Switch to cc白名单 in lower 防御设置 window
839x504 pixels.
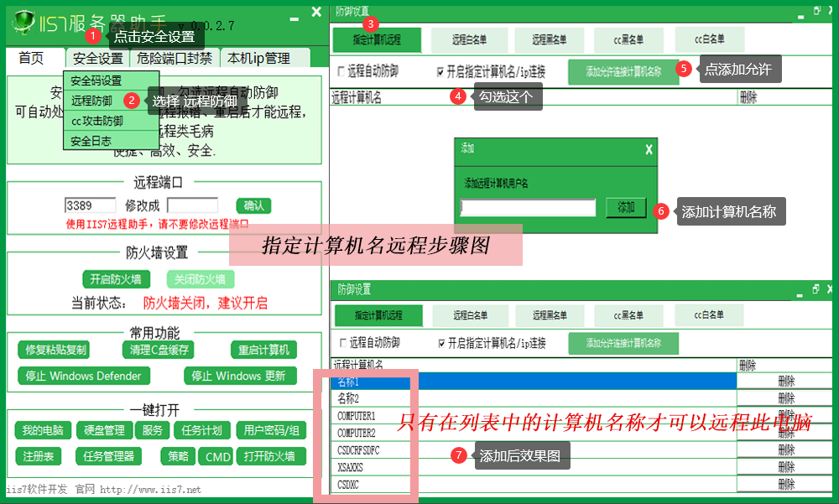click(709, 315)
